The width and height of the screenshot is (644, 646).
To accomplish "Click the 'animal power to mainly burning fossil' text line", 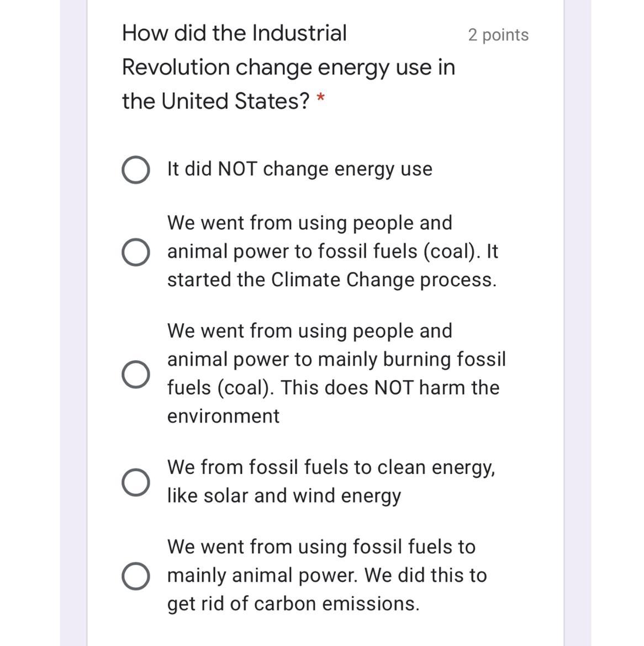I will pyautogui.click(x=336, y=359).
